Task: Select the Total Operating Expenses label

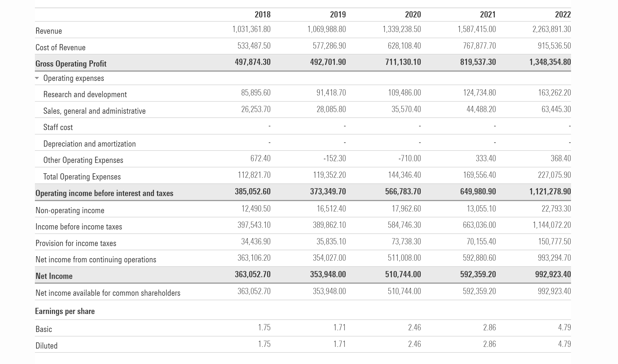Action: (x=82, y=177)
